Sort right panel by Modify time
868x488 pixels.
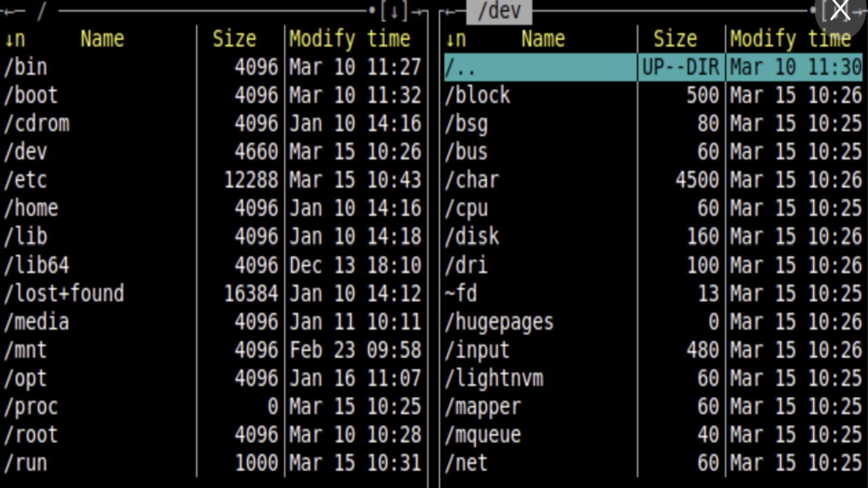[x=790, y=39]
